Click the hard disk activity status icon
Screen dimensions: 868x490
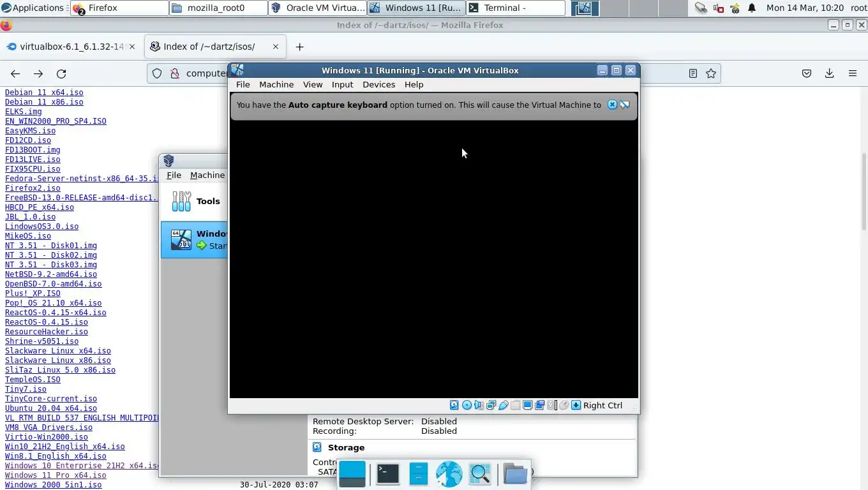pyautogui.click(x=454, y=405)
